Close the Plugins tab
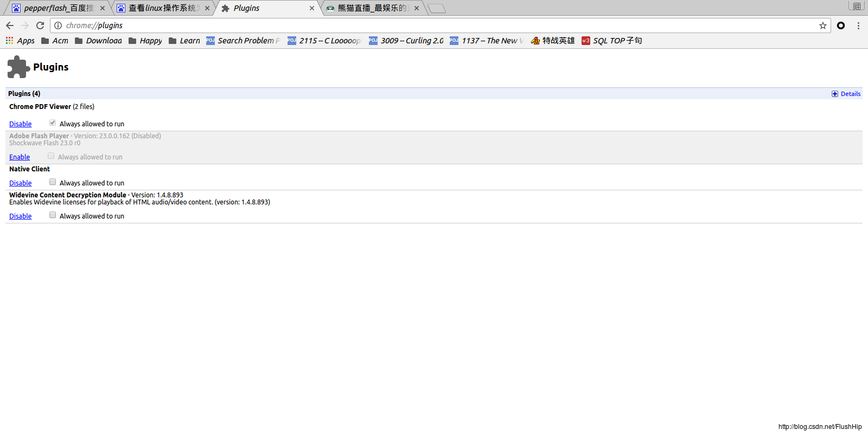The height and width of the screenshot is (436, 868). coord(312,8)
